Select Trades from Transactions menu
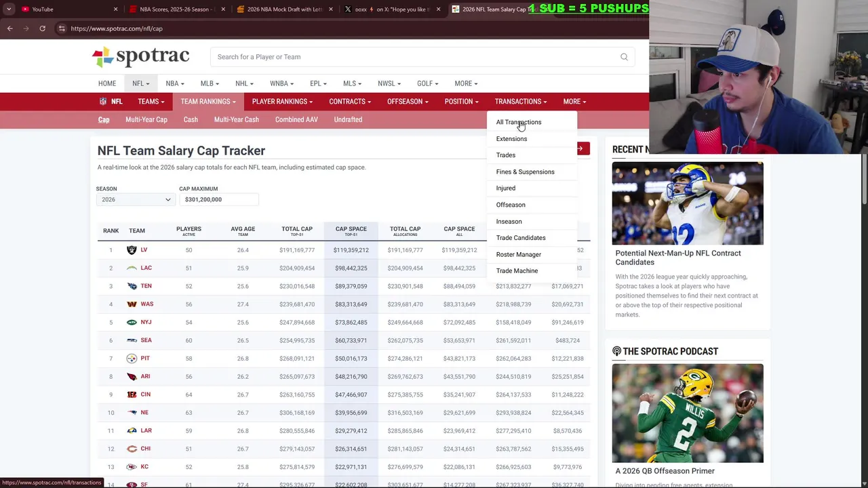This screenshot has height=488, width=868. (x=506, y=155)
